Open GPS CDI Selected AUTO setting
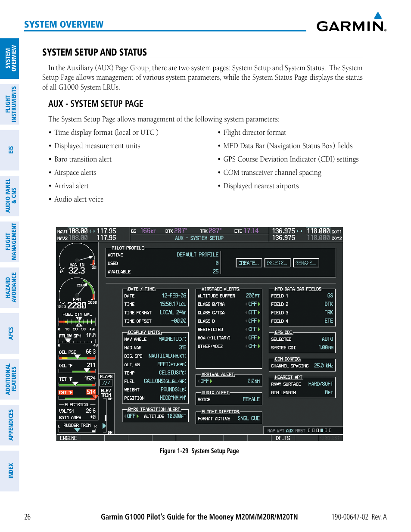Viewport: 411px width, 532px height. tap(327, 339)
